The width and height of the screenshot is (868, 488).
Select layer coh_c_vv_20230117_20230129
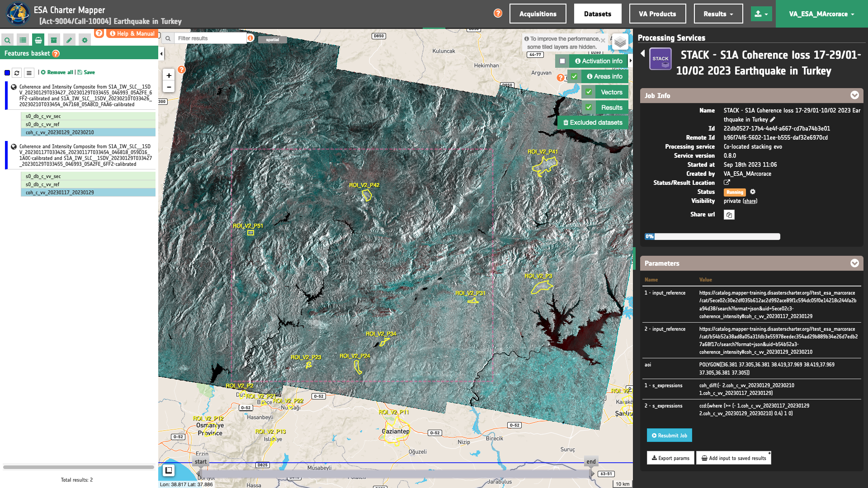pos(88,192)
